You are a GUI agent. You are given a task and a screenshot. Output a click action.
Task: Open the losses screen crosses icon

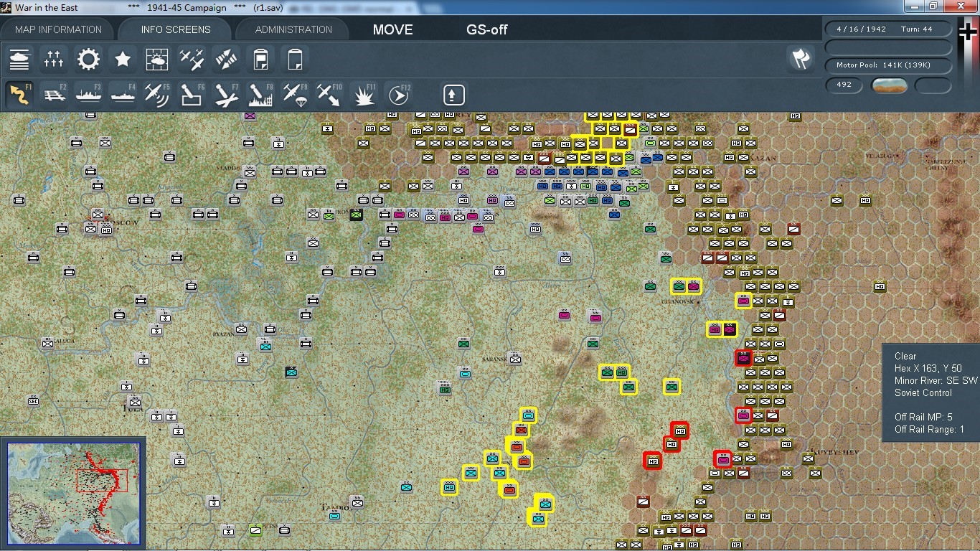(54, 59)
